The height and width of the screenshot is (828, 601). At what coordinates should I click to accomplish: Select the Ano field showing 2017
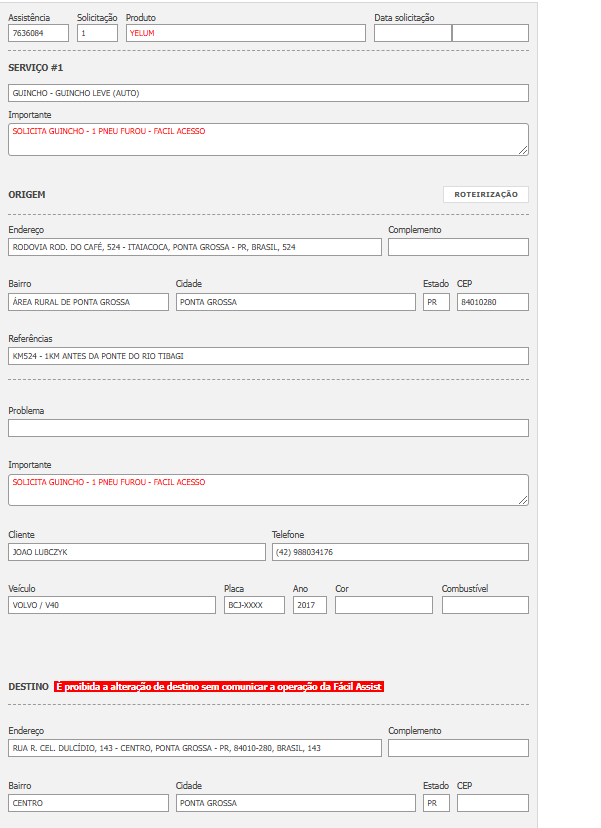pos(309,605)
